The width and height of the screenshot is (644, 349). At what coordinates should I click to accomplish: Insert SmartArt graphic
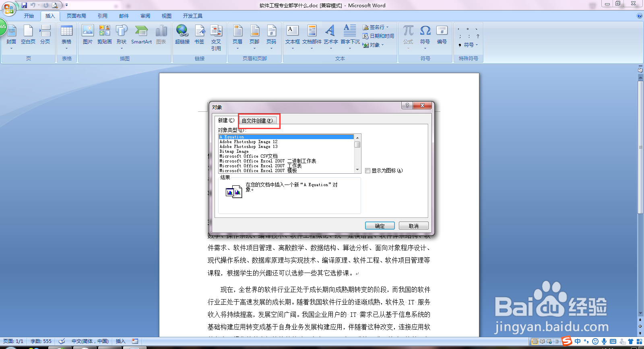[141, 35]
